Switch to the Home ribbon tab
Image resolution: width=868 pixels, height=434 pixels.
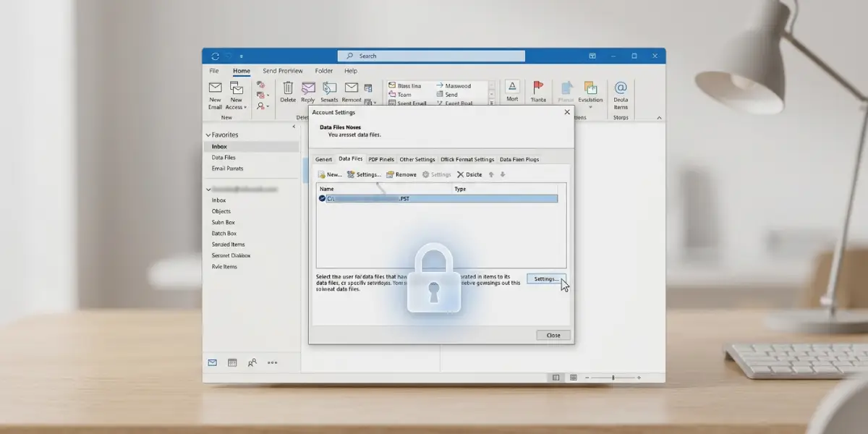coord(242,71)
